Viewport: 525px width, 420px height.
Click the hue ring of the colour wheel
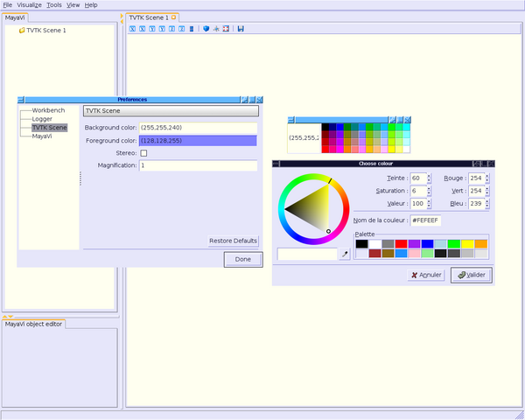pyautogui.click(x=314, y=177)
